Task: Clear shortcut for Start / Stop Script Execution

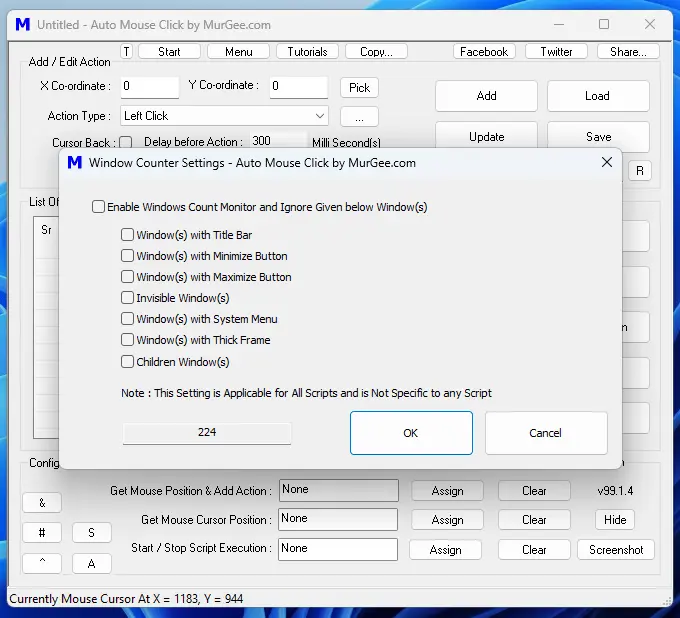Action: pyautogui.click(x=534, y=549)
